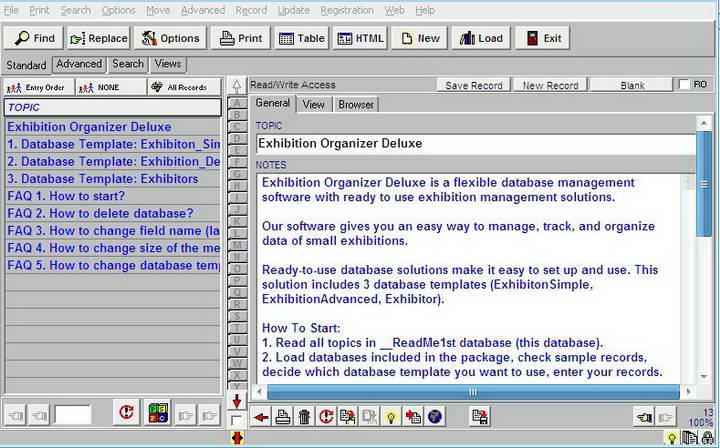Open the Registration menu
Image resolution: width=720 pixels, height=448 pixels.
[347, 10]
